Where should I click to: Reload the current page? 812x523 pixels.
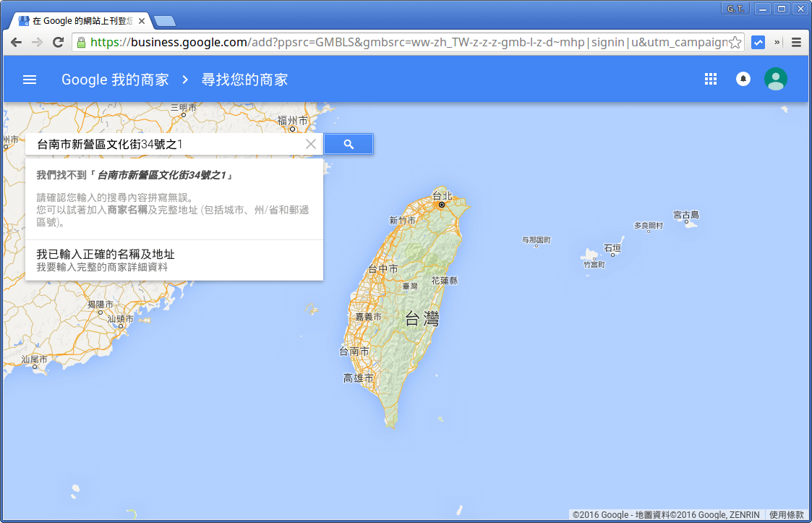click(59, 43)
